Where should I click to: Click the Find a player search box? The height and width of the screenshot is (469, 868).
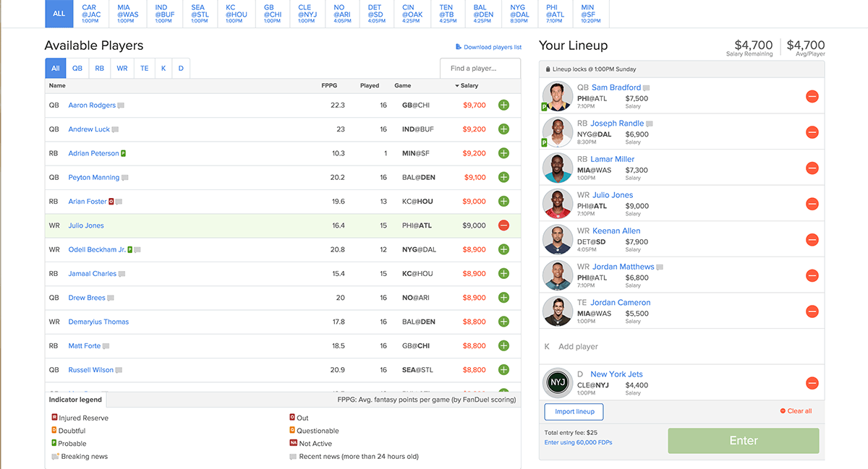[x=480, y=68]
